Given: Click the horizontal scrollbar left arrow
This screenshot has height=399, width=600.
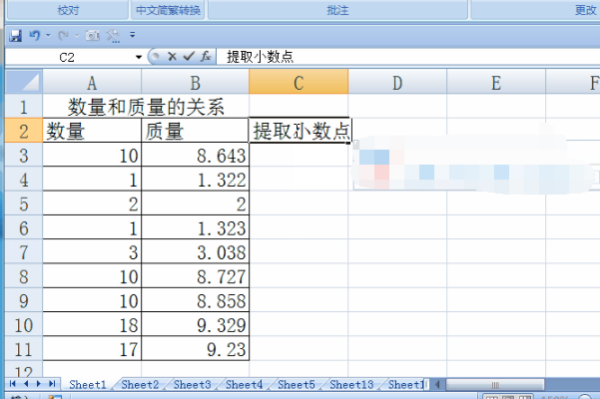Looking at the screenshot, I should (437, 384).
